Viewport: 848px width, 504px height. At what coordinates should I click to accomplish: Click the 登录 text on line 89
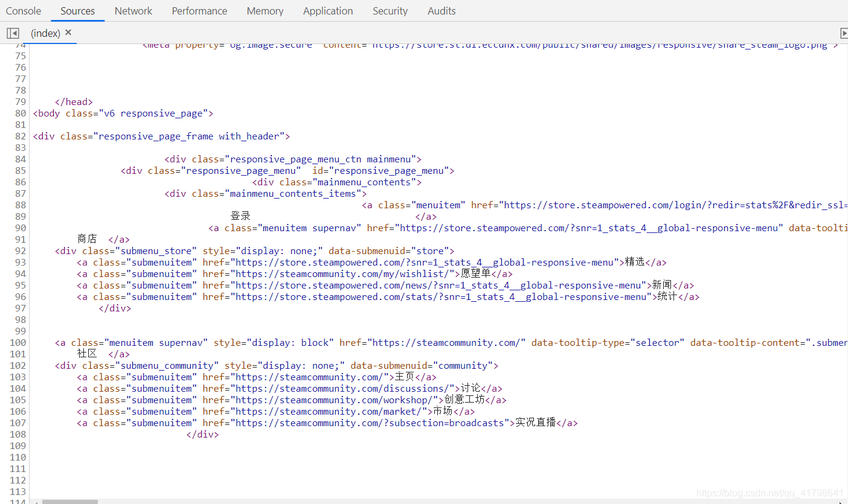pos(240,216)
